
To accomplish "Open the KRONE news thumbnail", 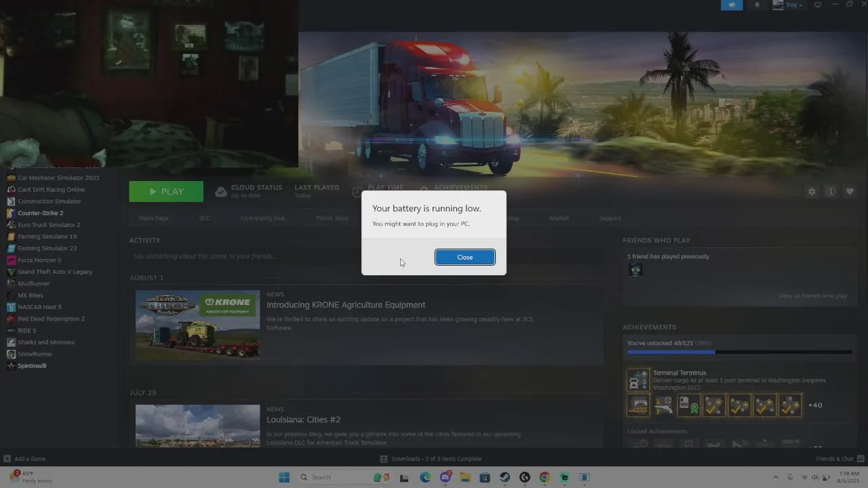I will coord(197,325).
